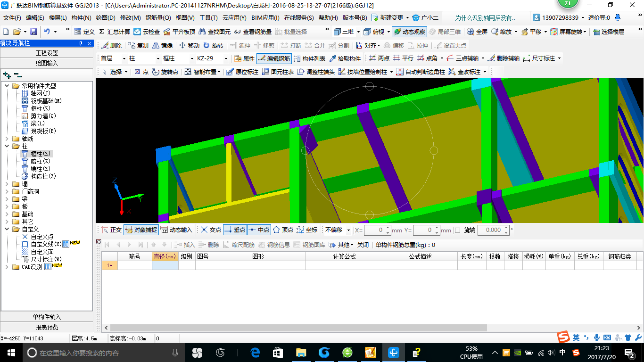
Task: Expand the CAD识别 tree node
Action: (7, 267)
